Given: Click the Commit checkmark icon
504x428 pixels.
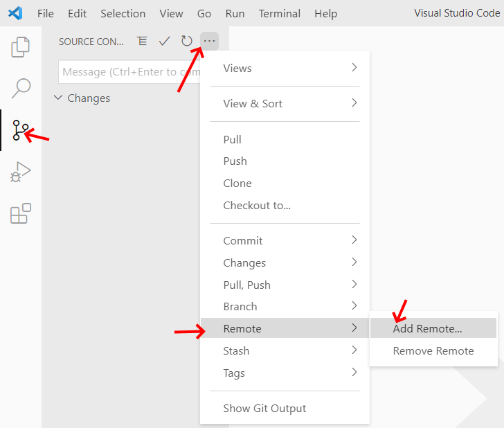Looking at the screenshot, I should point(164,42).
